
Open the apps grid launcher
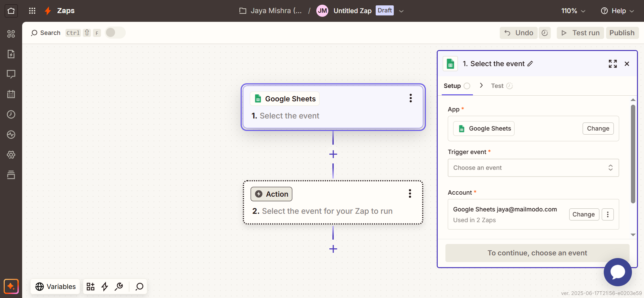tap(32, 11)
